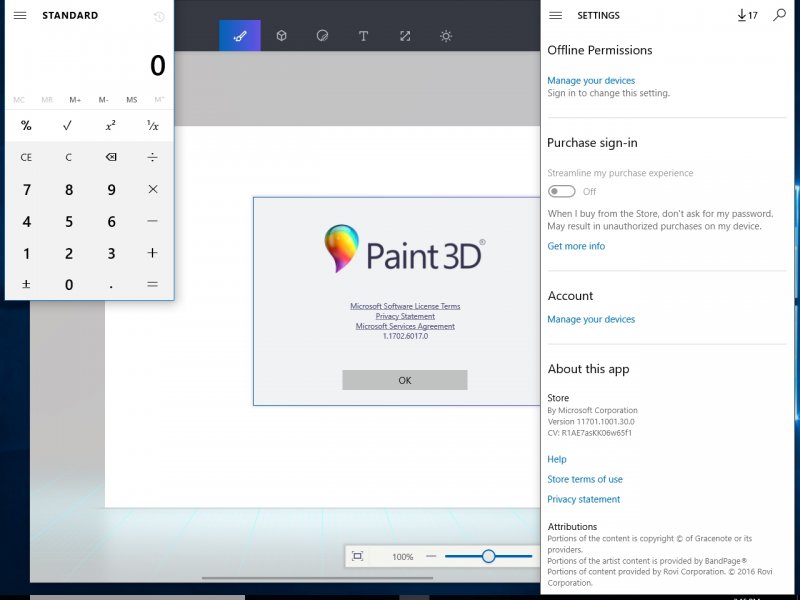Click digit 0 key in Calculator keypad
800x600 pixels.
(68, 285)
